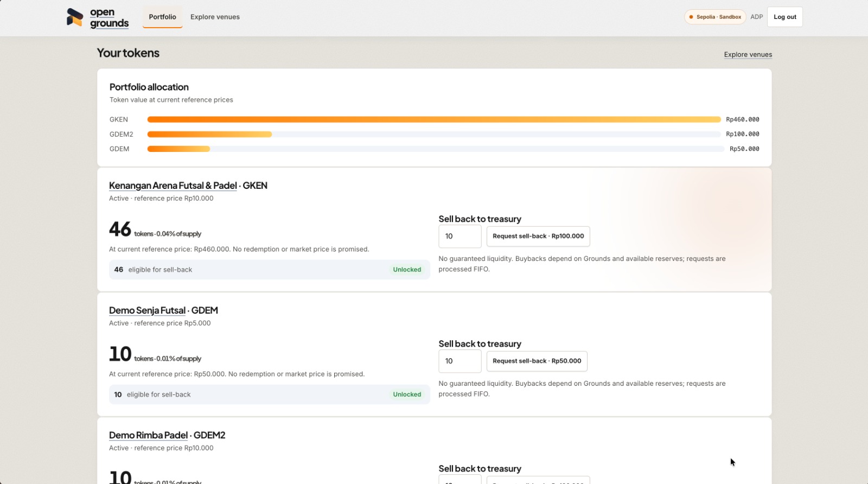The height and width of the screenshot is (484, 868).
Task: Click the open grounds wordmark text
Action: click(x=109, y=18)
